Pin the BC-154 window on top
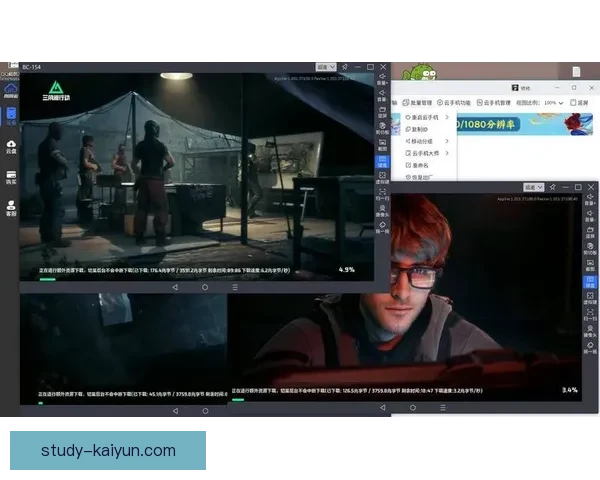Screen dimensions: 600x480 tap(344, 67)
